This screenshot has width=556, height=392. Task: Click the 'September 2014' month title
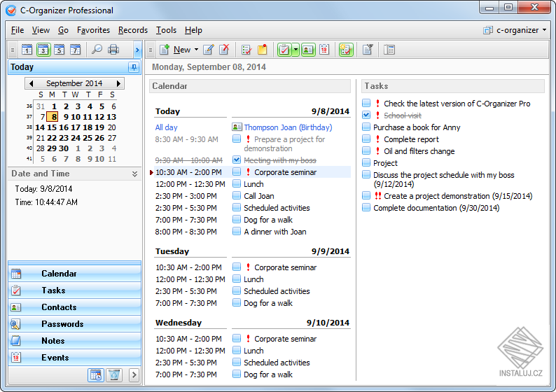coord(74,83)
